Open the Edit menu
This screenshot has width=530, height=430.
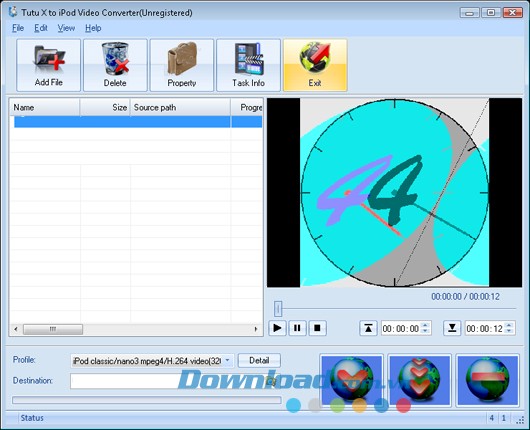(x=41, y=28)
